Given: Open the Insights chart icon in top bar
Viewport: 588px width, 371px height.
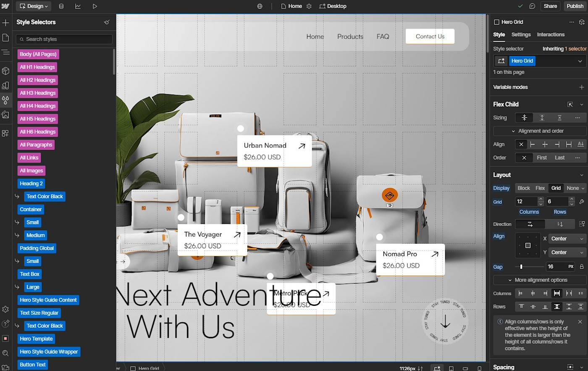Looking at the screenshot, I should (x=78, y=6).
